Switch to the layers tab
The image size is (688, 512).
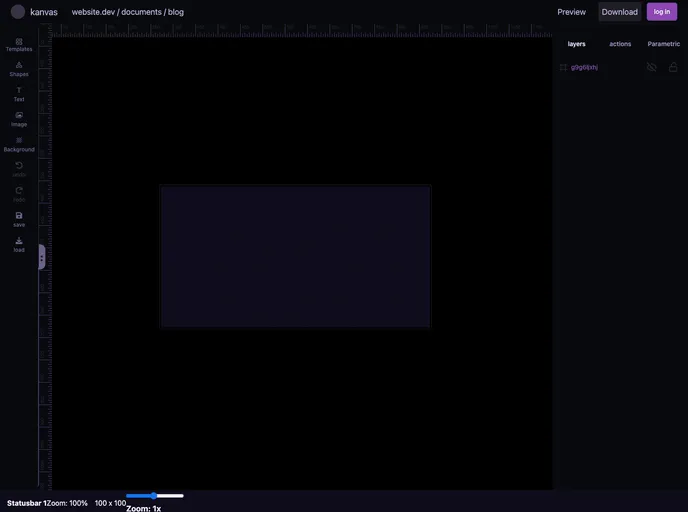576,44
